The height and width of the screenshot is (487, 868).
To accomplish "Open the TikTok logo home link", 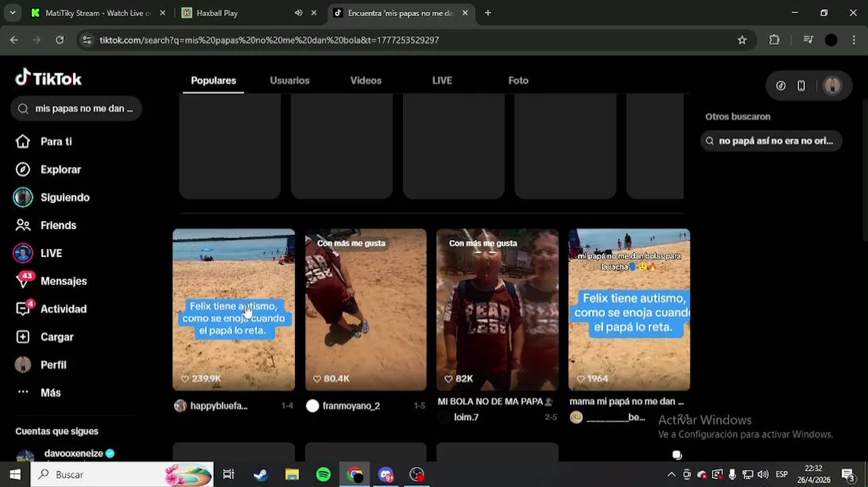I will coord(48,78).
